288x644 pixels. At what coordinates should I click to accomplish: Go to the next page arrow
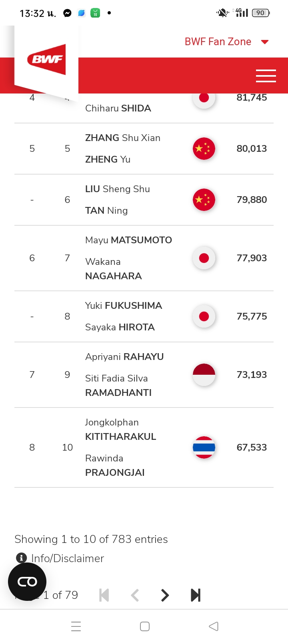coord(165,595)
